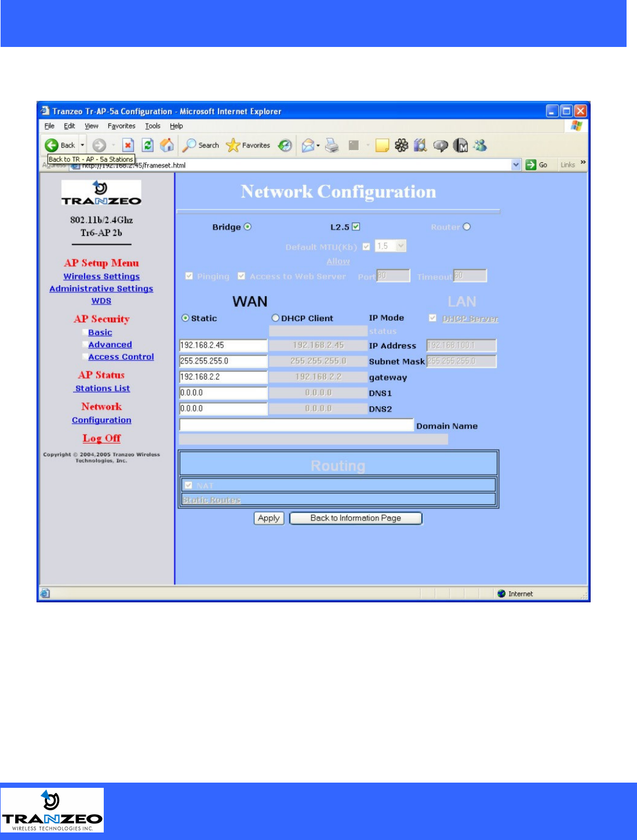Screen dimensions: 637x840
Task: Click the browser Forward arrow button
Action: [99, 146]
